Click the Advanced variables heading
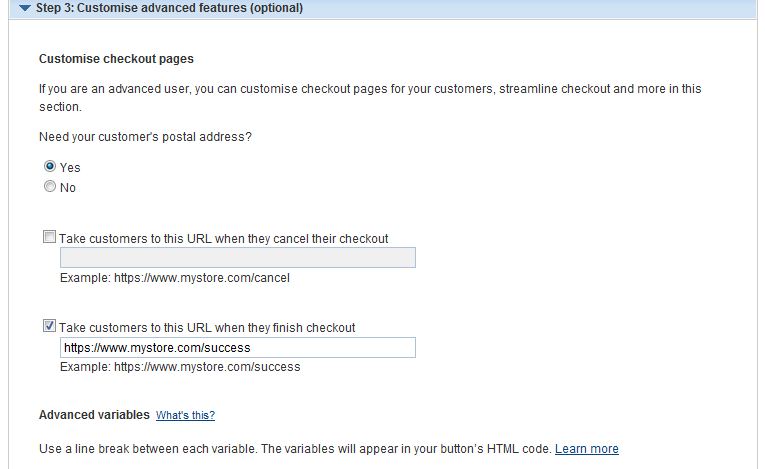The height and width of the screenshot is (469, 765). pyautogui.click(x=94, y=414)
